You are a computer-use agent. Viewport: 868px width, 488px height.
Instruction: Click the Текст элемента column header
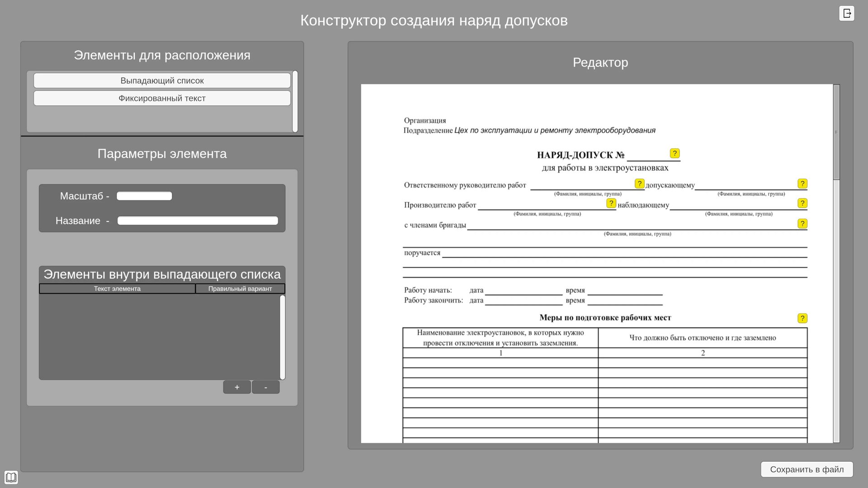pyautogui.click(x=117, y=289)
